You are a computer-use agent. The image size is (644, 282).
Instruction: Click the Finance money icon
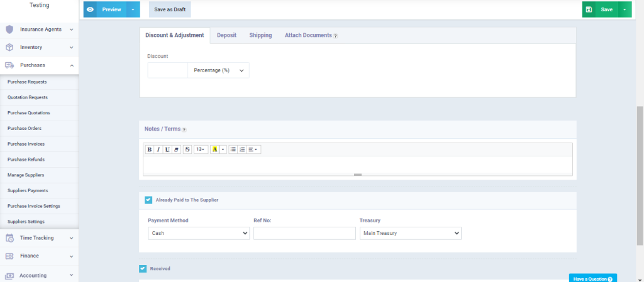click(9, 256)
